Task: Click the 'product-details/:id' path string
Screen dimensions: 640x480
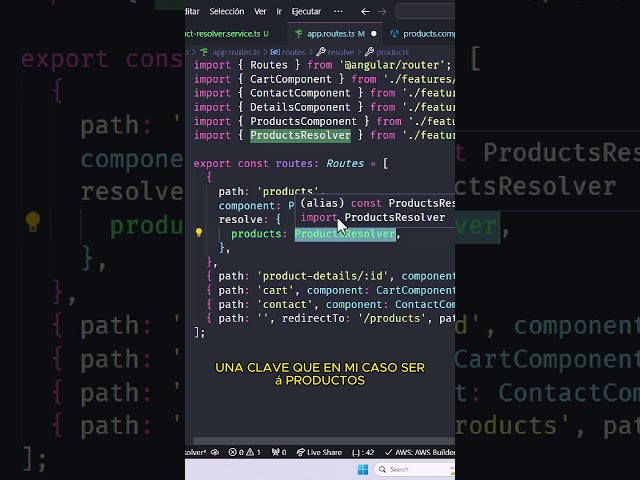Action: tap(322, 276)
